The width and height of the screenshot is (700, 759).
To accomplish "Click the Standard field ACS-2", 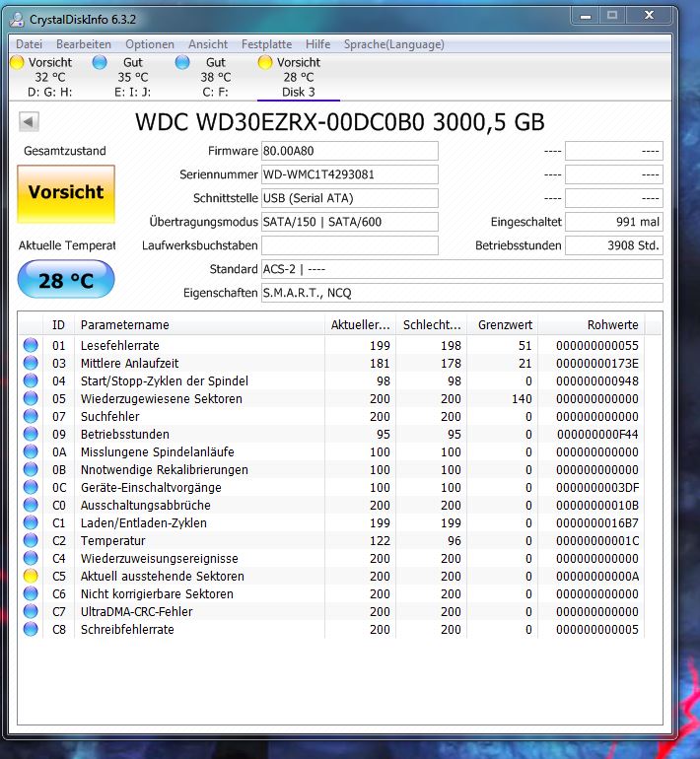I will coord(461,269).
